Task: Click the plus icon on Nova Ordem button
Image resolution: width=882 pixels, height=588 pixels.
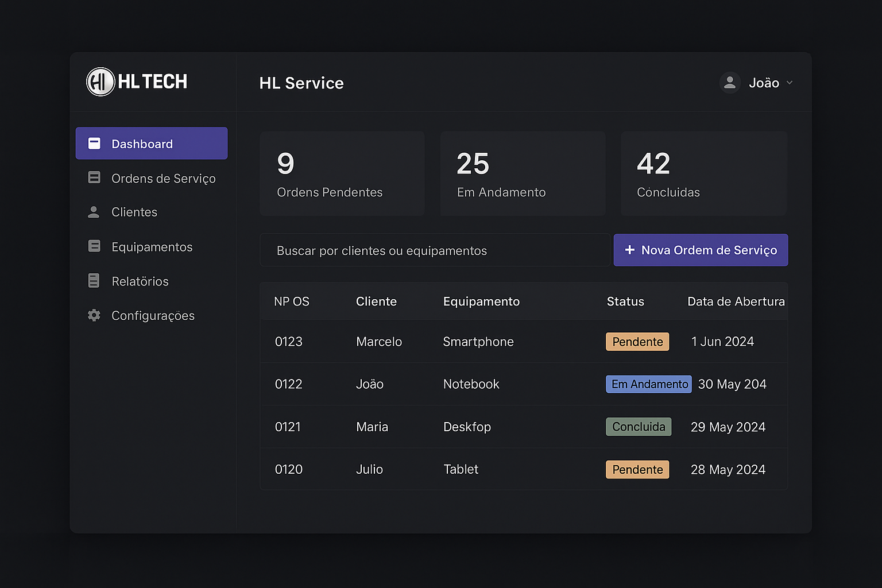Action: tap(630, 250)
